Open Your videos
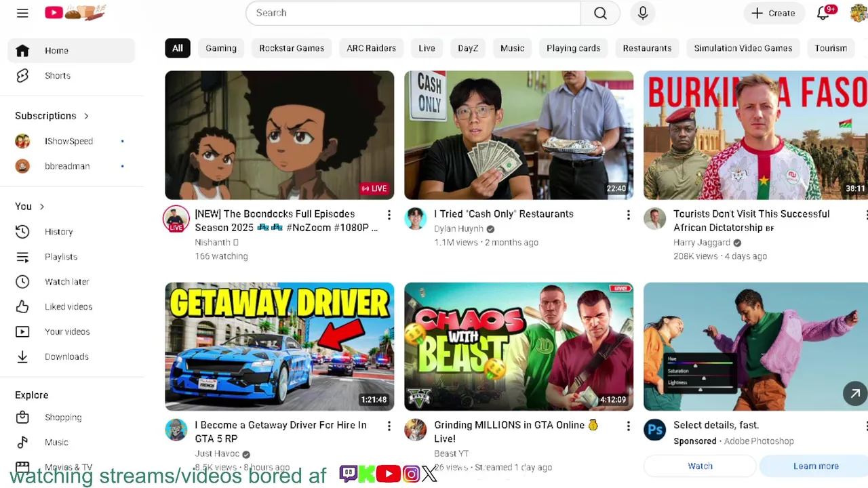 (x=71, y=332)
